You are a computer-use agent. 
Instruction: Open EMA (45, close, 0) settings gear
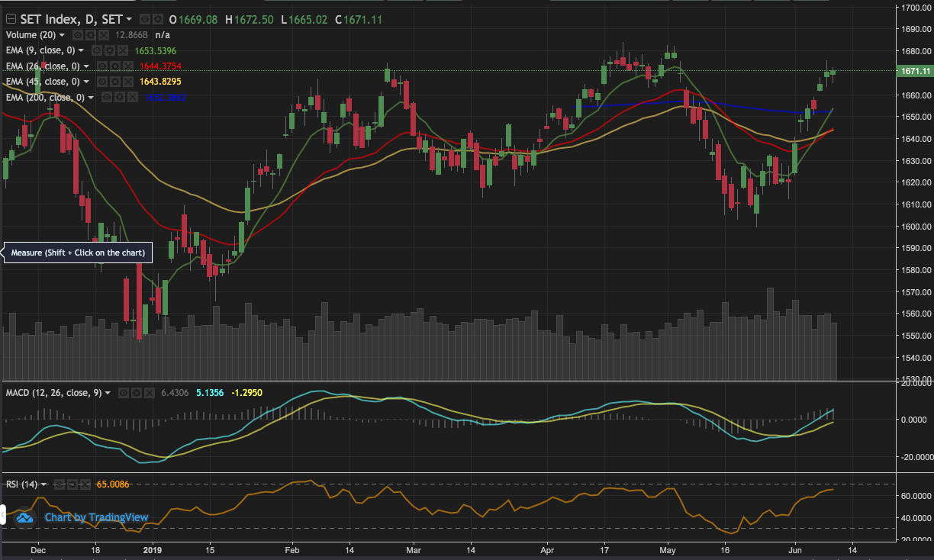coord(115,82)
